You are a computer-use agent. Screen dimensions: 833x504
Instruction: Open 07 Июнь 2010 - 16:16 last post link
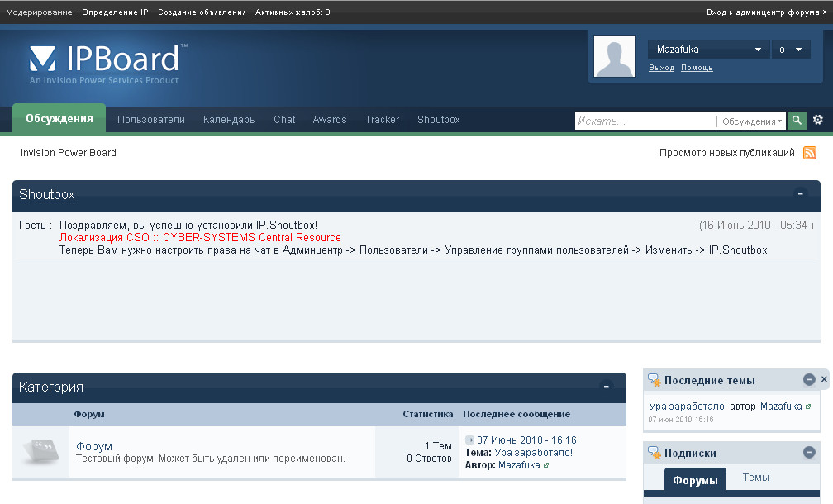pyautogui.click(x=526, y=440)
